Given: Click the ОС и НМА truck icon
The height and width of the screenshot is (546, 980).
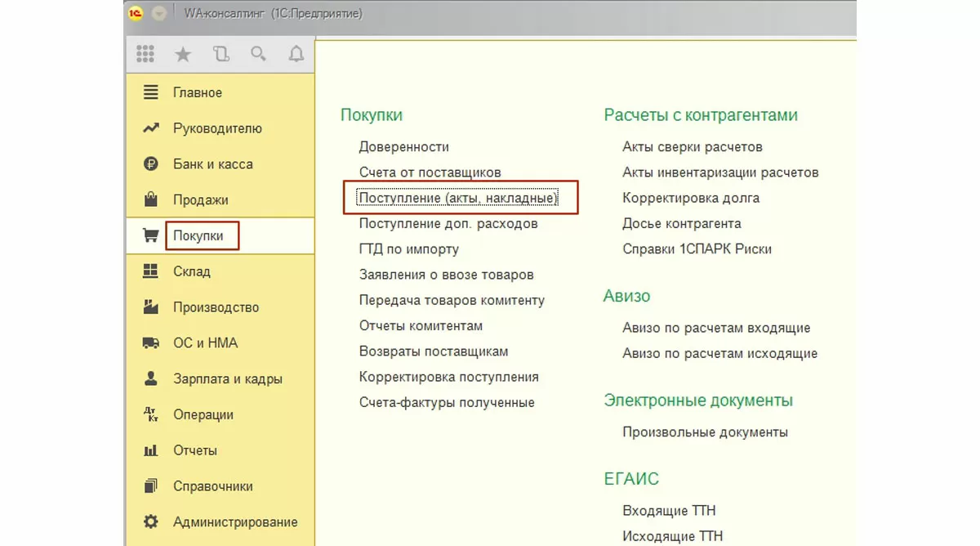Looking at the screenshot, I should point(150,342).
